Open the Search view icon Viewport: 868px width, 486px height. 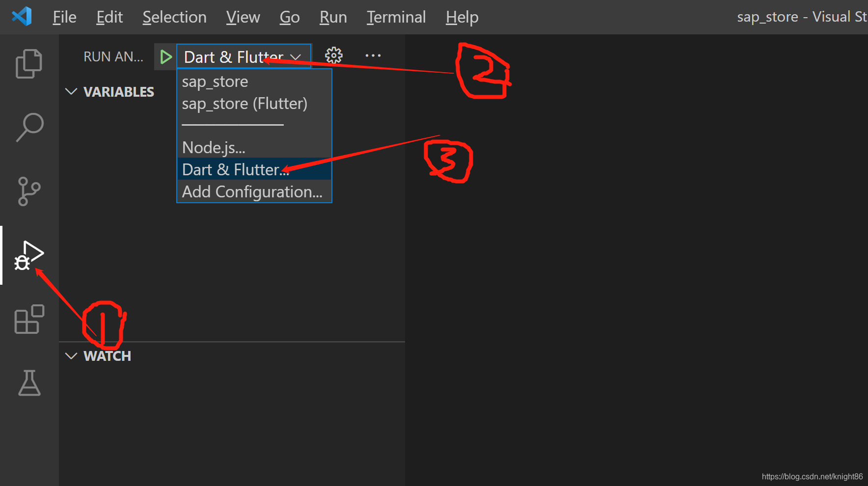[x=29, y=127]
